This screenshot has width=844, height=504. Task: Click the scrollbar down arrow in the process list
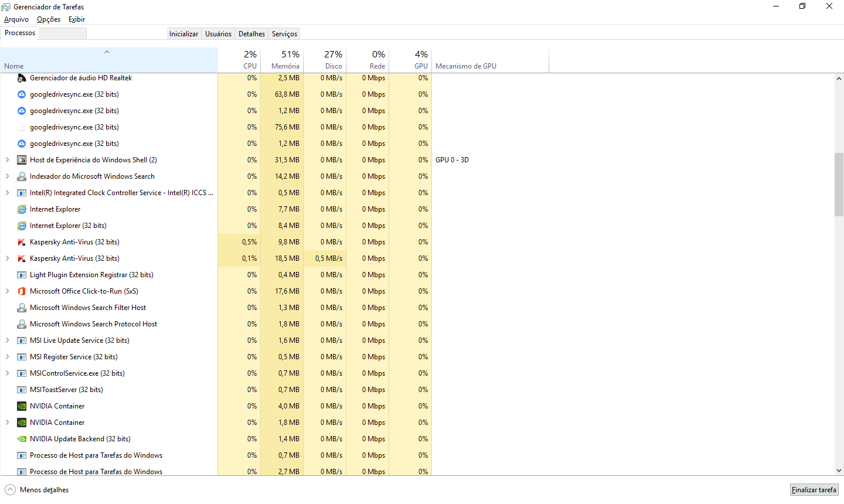pyautogui.click(x=839, y=470)
